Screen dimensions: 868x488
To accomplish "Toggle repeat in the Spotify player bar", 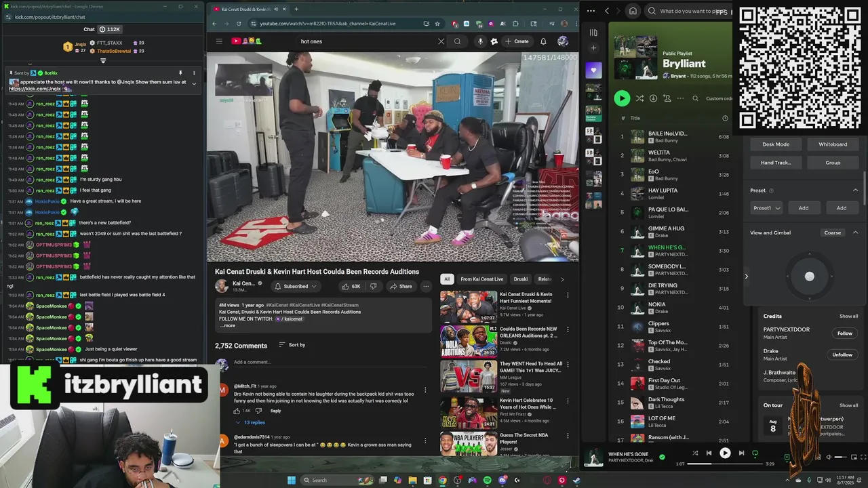I will [x=755, y=453].
